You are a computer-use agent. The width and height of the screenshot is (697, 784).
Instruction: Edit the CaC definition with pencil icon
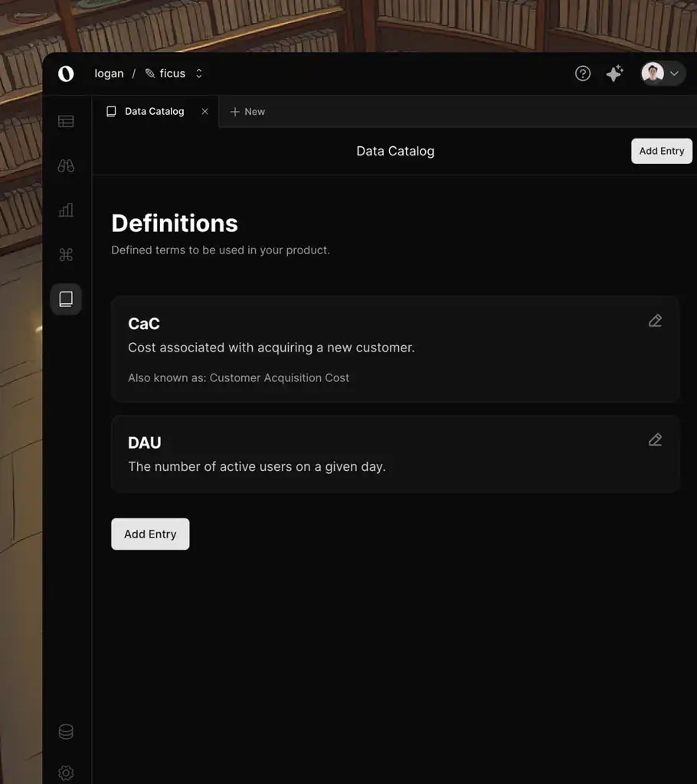[655, 321]
